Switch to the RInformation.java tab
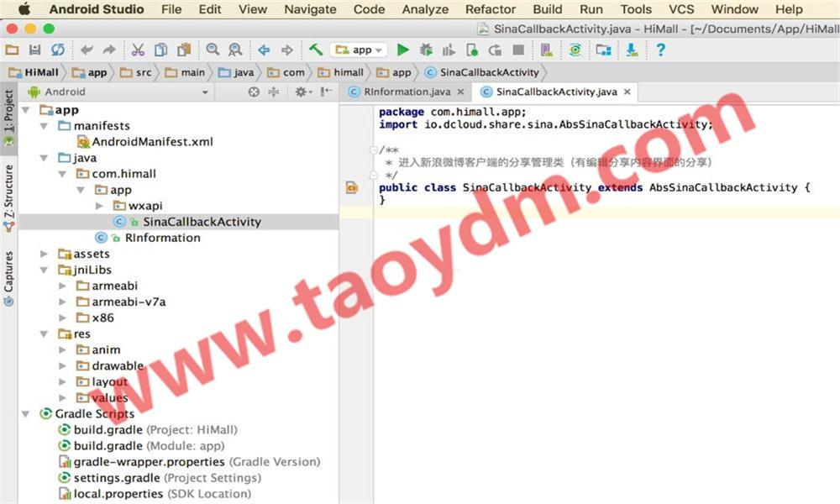Viewport: 840px width, 504px height. pos(406,92)
